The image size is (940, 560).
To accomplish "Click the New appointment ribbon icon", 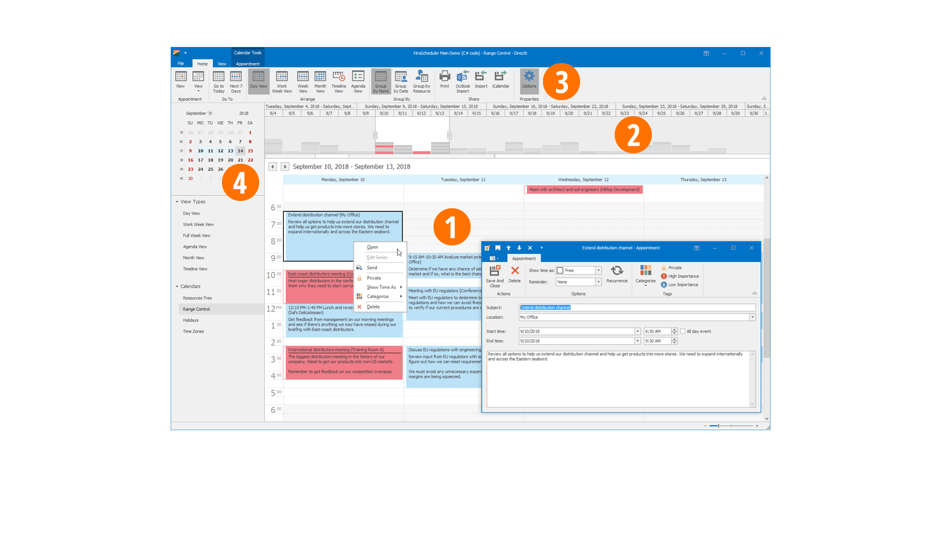I will (181, 81).
